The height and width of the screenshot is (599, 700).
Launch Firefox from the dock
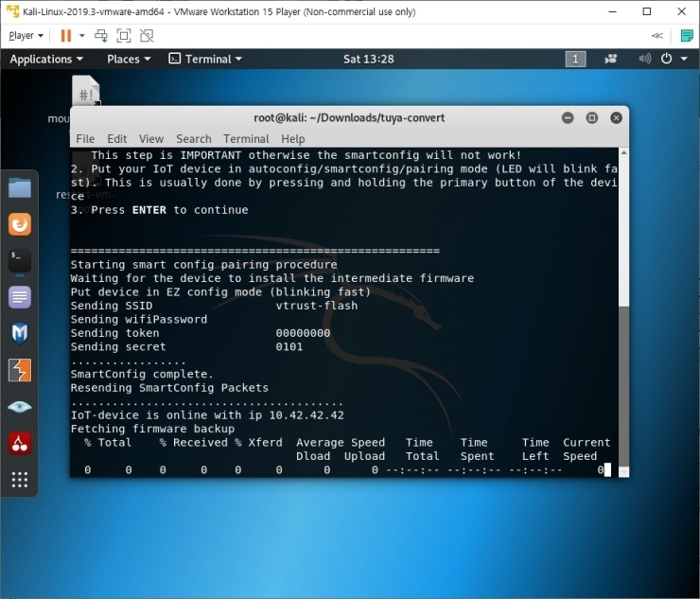point(20,224)
